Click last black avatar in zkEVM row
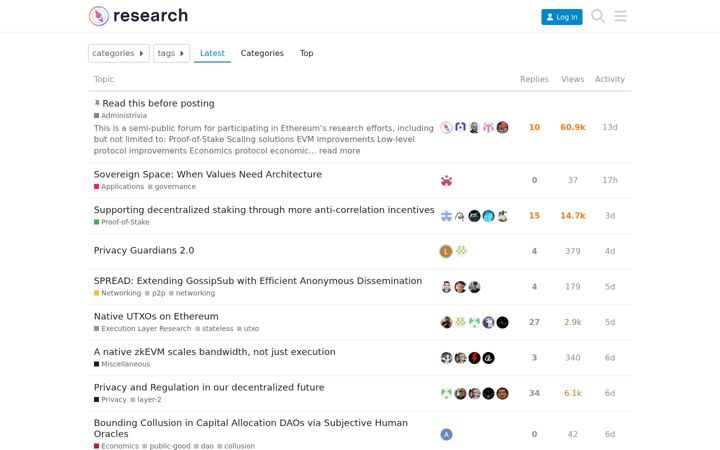The image size is (720, 450). pyautogui.click(x=489, y=358)
